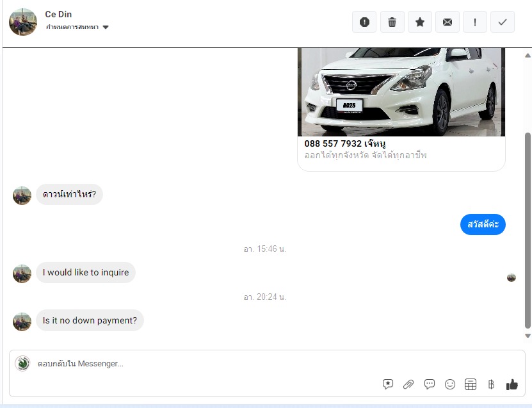Screen dimensions: 532x408
Task: Click the 20:24 timestamp label
Action: pyautogui.click(x=264, y=297)
